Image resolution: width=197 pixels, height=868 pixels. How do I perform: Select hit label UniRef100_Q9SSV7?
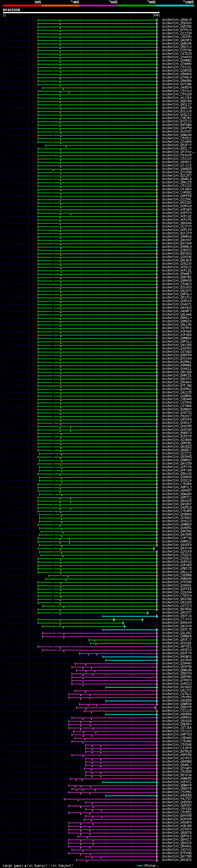point(177,612)
